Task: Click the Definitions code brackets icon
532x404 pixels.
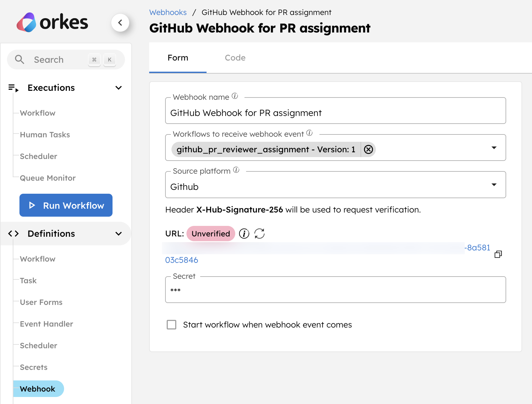Action: pos(13,234)
